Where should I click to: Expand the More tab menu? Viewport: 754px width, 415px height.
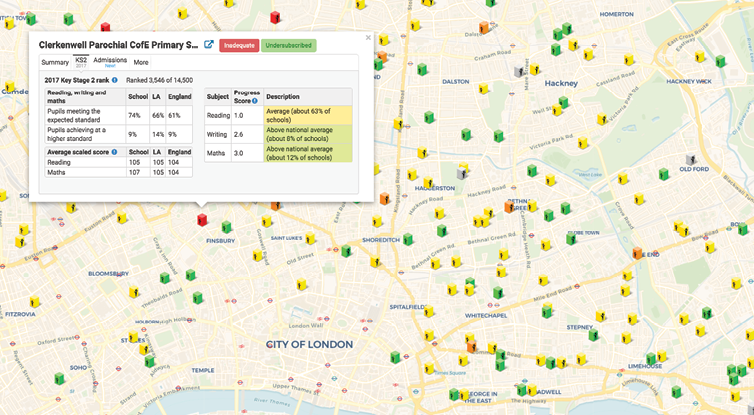(141, 62)
